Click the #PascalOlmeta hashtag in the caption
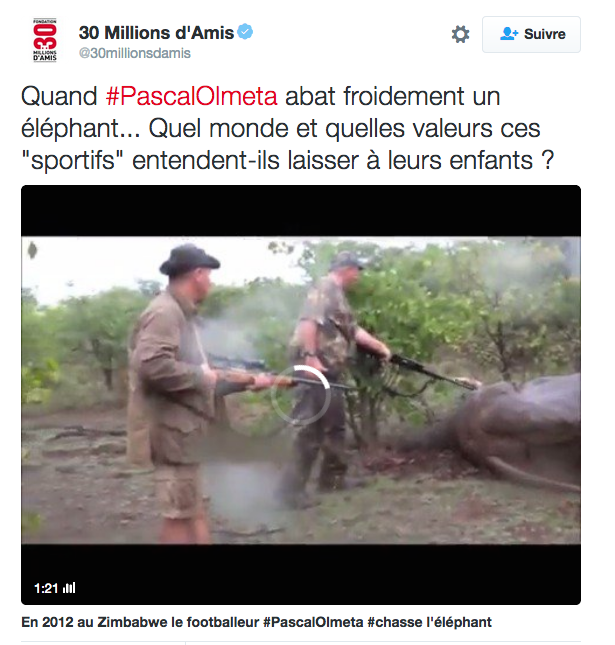The width and height of the screenshot is (615, 645). [313, 622]
